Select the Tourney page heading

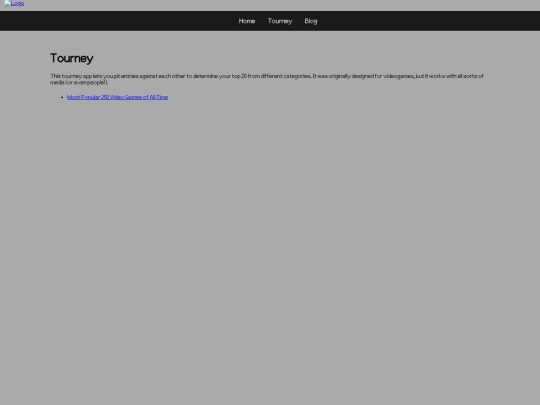pos(72,58)
